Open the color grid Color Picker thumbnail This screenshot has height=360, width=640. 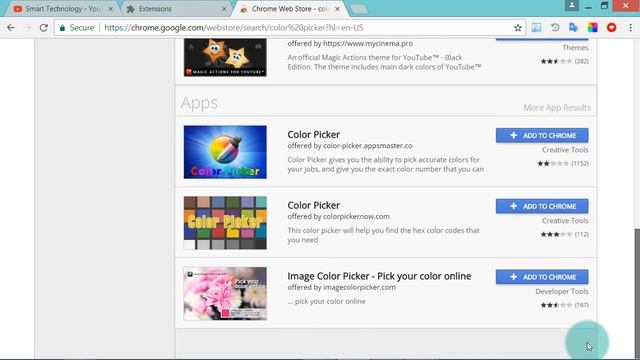pos(225,223)
